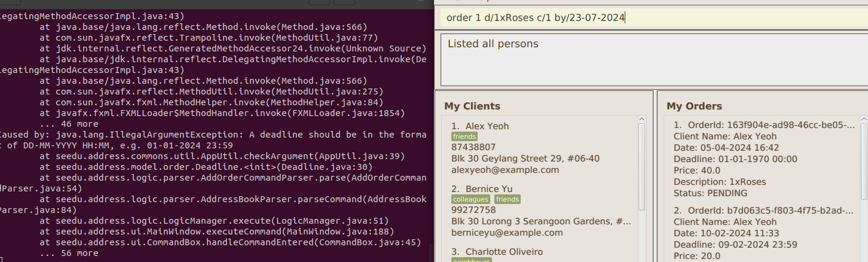Click 'Deadline: 09-02-2024 23:59'
Screen dimensions: 868x262
pos(735,245)
